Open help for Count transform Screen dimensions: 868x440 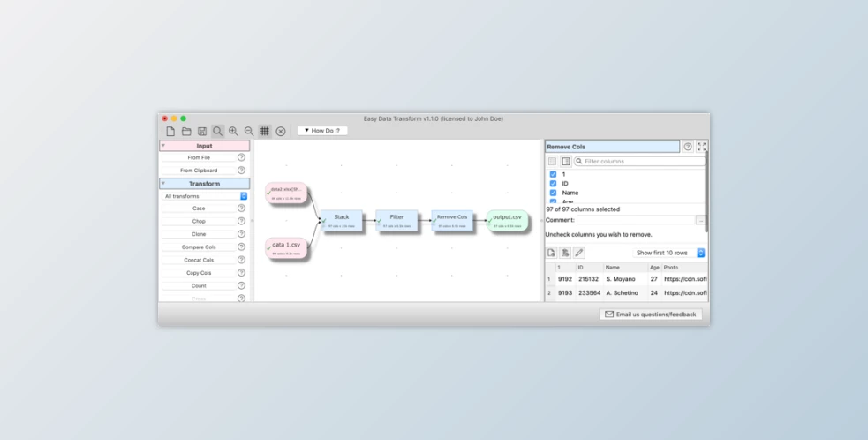(241, 286)
